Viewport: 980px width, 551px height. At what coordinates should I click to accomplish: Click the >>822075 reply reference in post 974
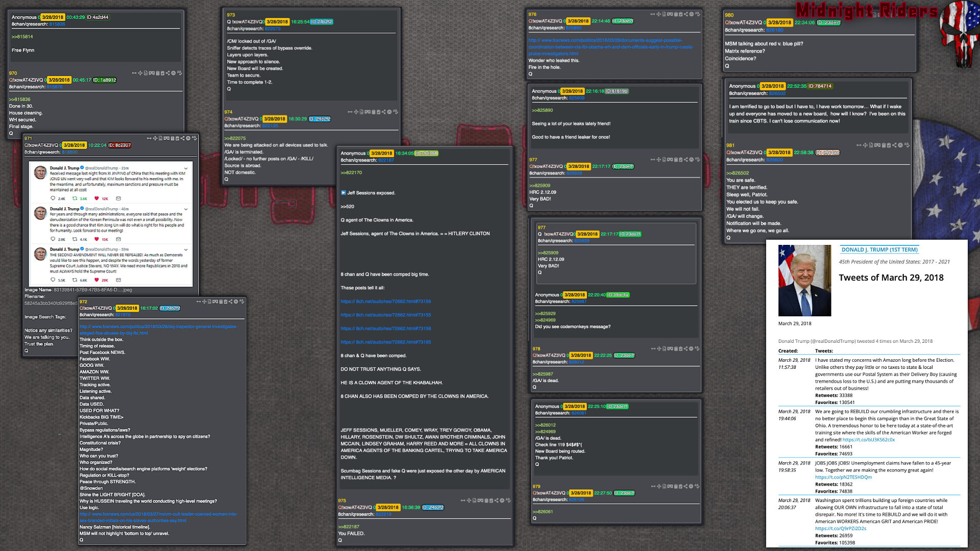pos(235,138)
